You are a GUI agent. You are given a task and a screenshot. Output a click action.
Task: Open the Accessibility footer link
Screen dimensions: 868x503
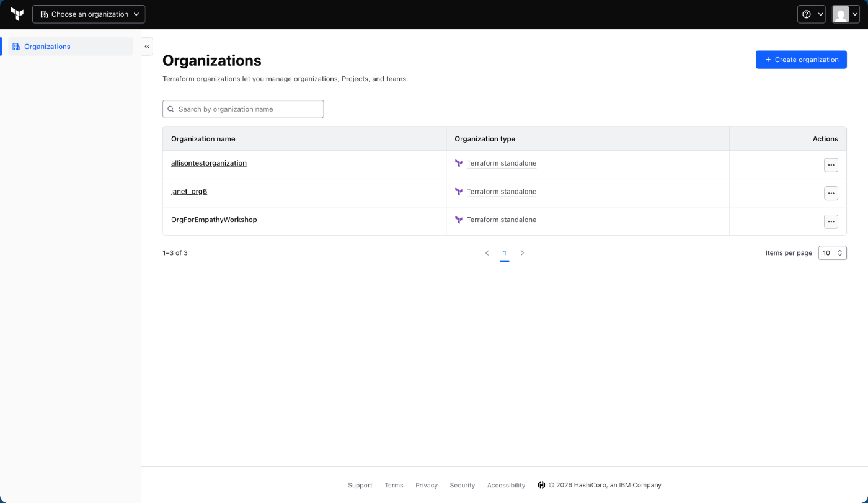[x=506, y=485]
